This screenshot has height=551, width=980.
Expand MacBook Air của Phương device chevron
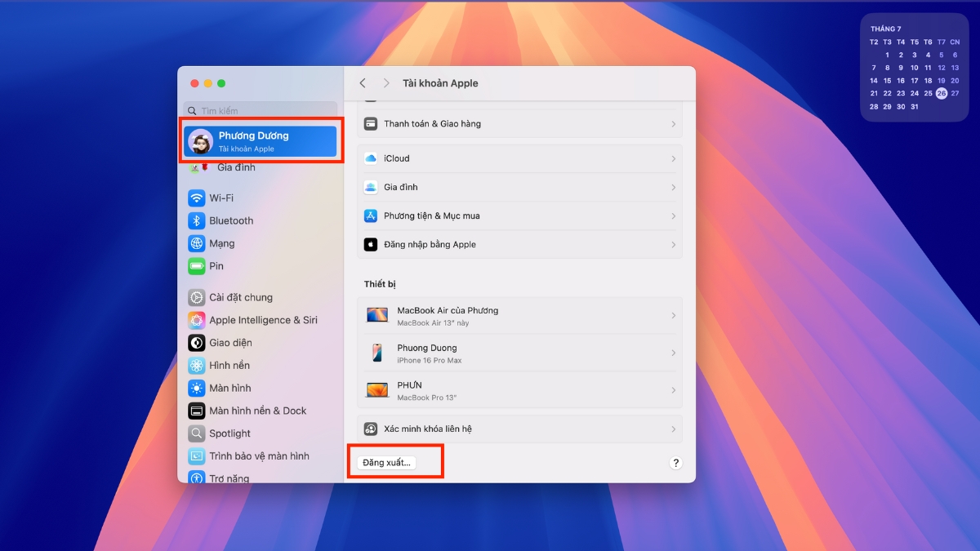(673, 316)
